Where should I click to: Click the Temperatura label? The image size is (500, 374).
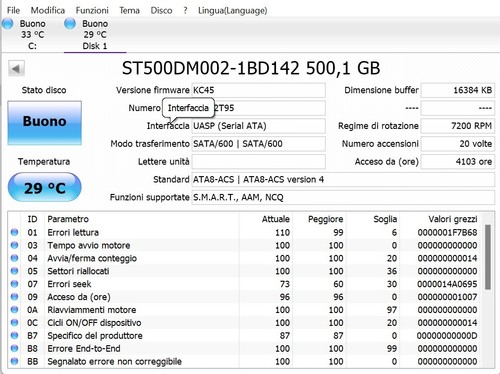point(44,162)
